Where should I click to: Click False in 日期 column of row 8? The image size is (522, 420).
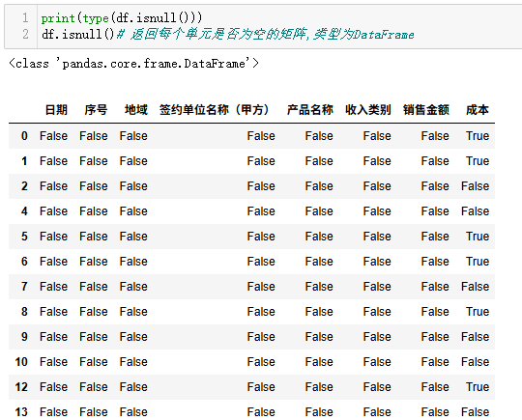click(53, 312)
